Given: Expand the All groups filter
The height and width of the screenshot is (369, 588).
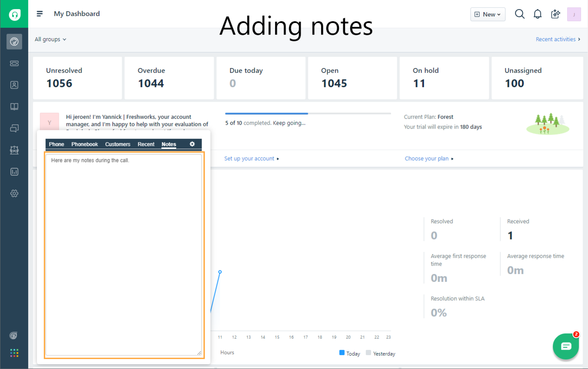Looking at the screenshot, I should coord(50,39).
